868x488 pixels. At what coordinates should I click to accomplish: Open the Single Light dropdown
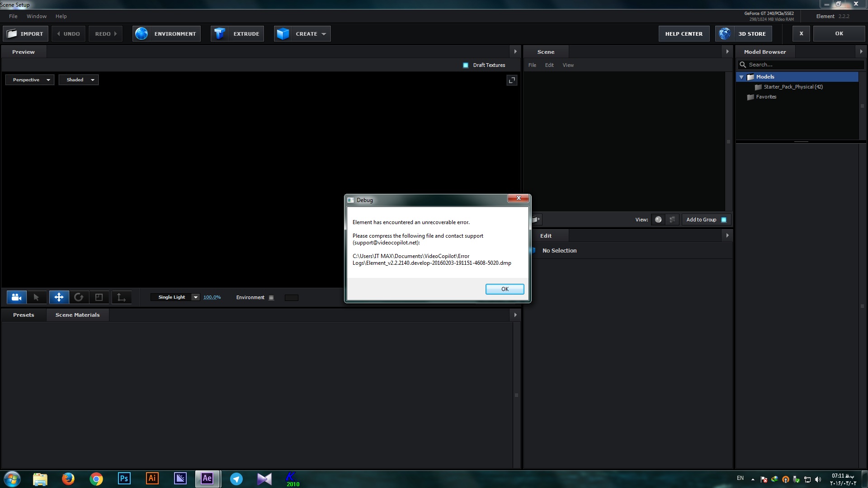point(175,297)
